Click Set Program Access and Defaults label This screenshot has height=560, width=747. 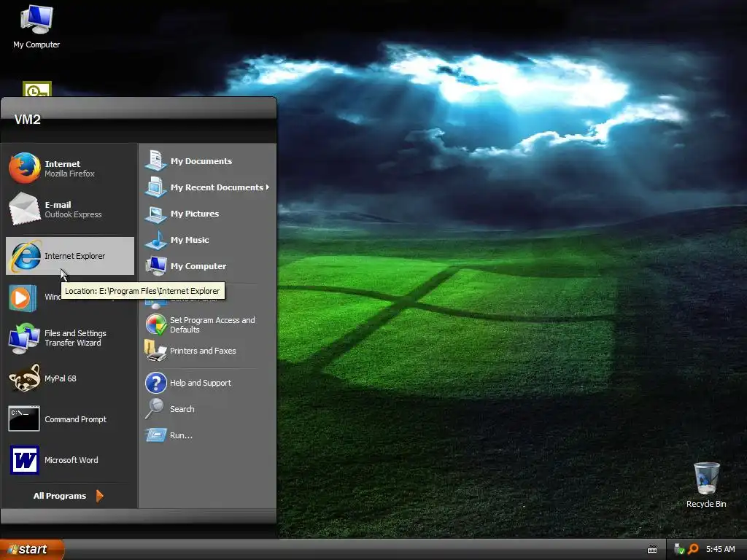click(x=212, y=324)
